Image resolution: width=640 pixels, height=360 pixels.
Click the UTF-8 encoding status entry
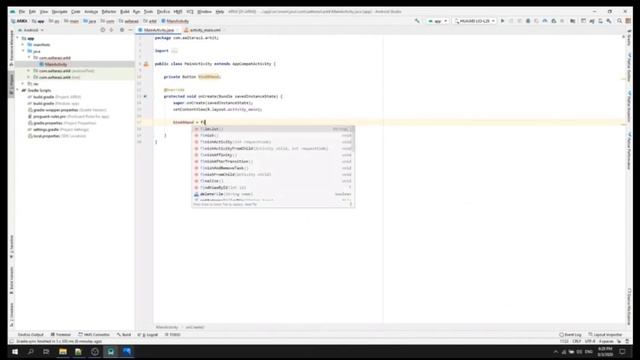590,341
